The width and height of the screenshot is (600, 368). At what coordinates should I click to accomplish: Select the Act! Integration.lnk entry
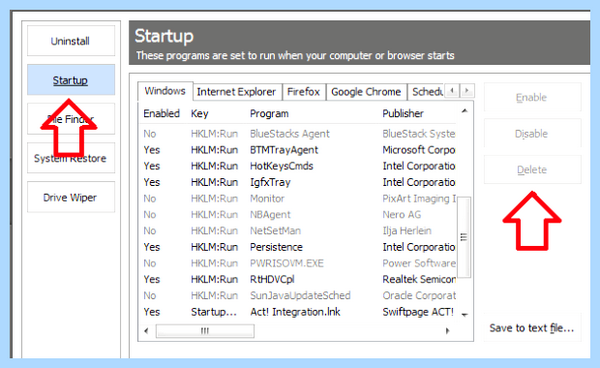tap(298, 312)
